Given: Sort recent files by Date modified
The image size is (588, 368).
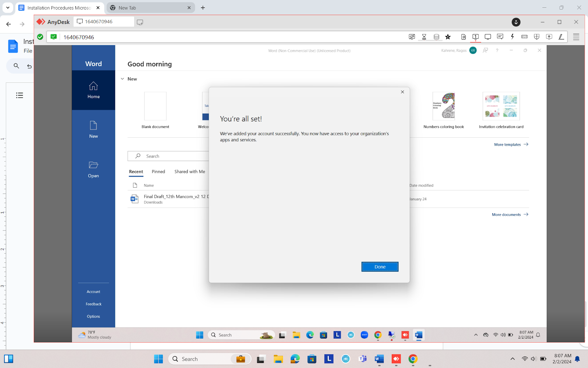Looking at the screenshot, I should tap(422, 185).
